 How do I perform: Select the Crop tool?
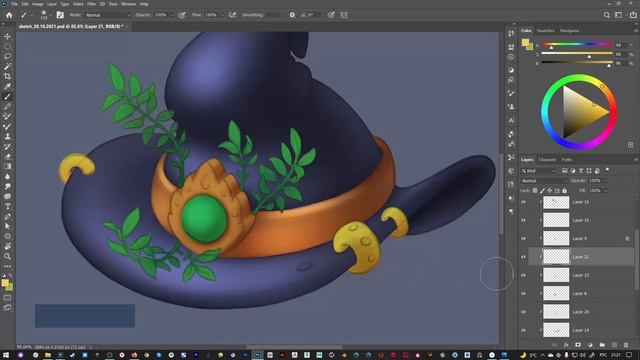[7, 76]
